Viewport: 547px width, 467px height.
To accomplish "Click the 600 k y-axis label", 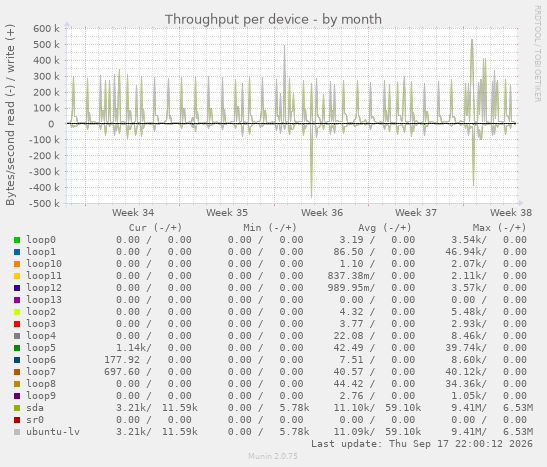I will coord(46,29).
